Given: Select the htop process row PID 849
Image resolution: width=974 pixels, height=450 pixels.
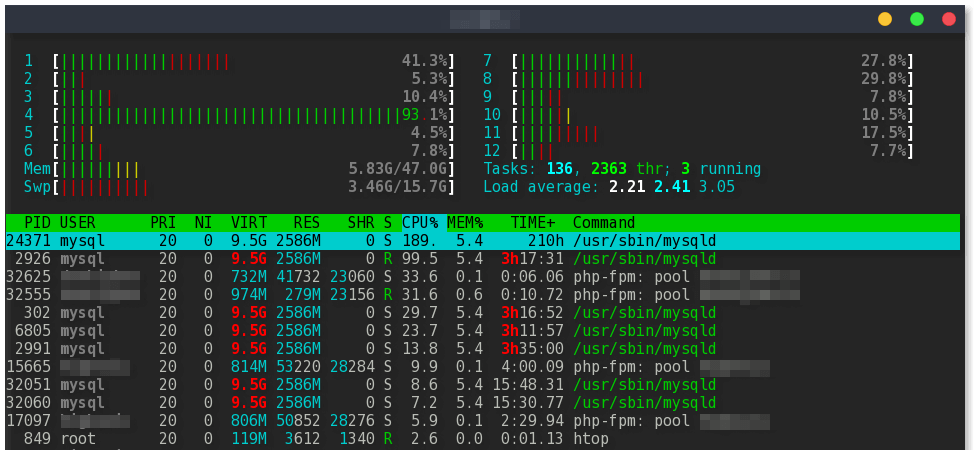Looking at the screenshot, I should click(483, 439).
